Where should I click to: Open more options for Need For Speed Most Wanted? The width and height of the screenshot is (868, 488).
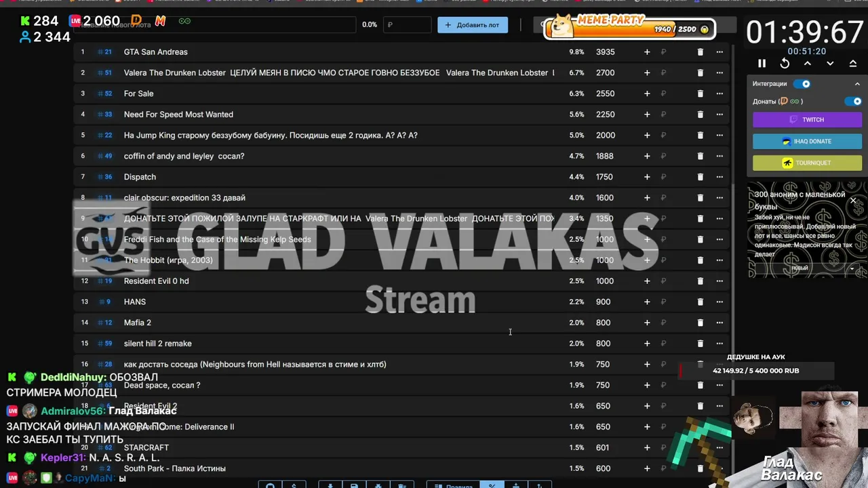tap(719, 115)
